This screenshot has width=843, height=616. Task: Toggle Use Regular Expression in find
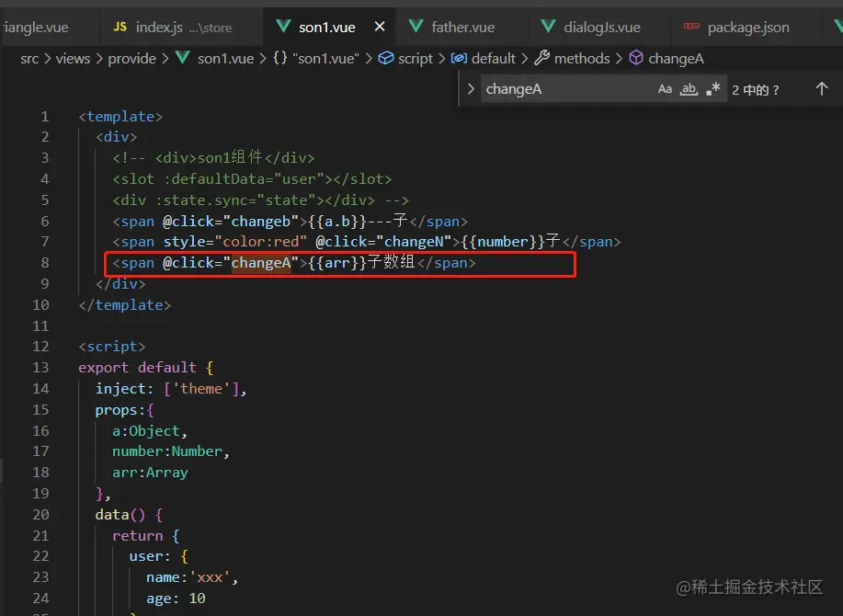click(x=712, y=88)
